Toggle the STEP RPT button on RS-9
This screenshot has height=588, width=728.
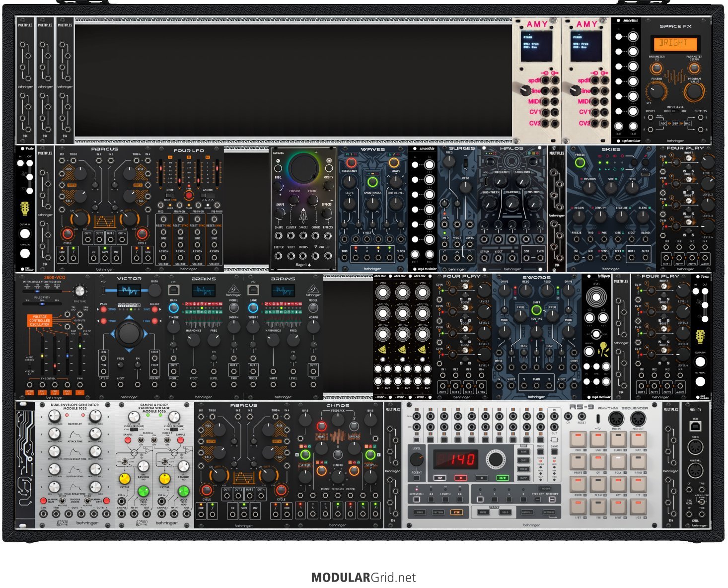(537, 500)
